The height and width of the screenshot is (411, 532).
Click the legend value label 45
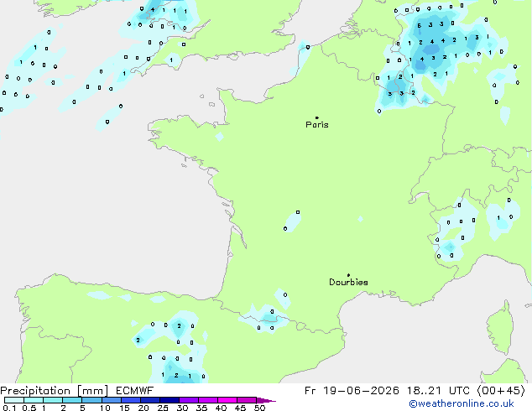point(241,408)
